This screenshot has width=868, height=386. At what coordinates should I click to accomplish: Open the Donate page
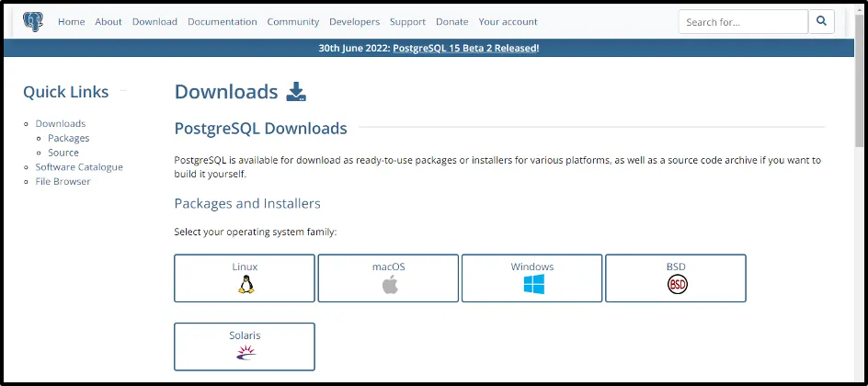451,22
